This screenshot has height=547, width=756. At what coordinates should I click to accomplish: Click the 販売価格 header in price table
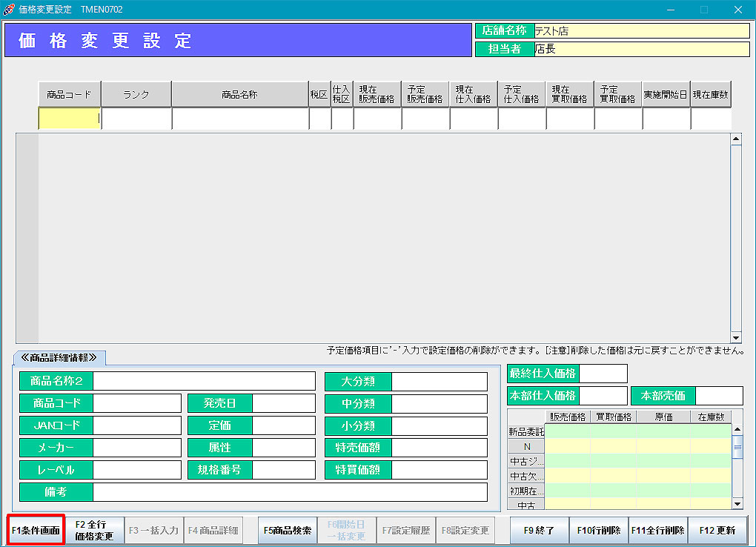567,417
